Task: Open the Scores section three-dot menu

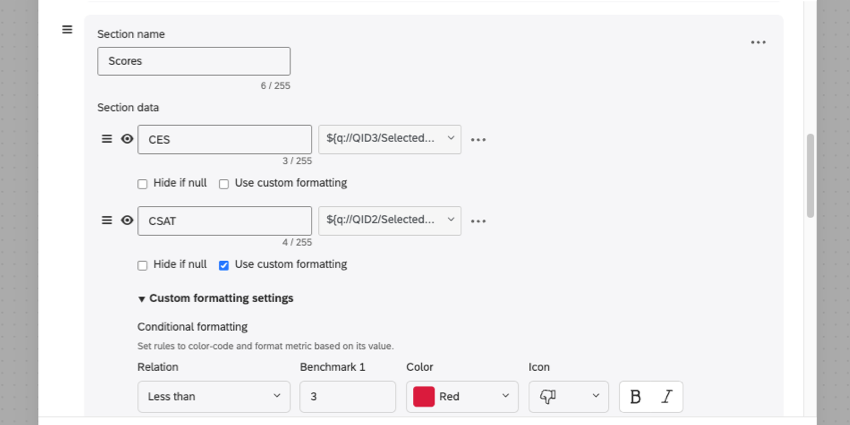Action: pyautogui.click(x=758, y=42)
